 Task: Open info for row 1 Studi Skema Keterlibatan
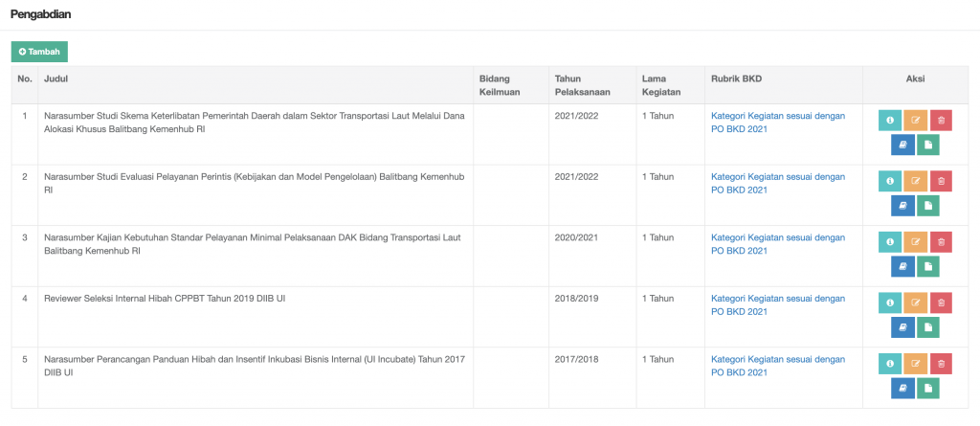point(890,120)
